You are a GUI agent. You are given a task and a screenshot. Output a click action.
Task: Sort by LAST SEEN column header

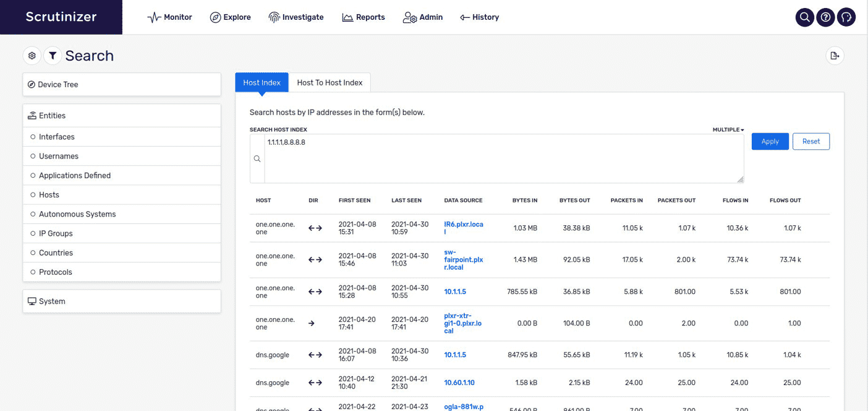(x=406, y=201)
